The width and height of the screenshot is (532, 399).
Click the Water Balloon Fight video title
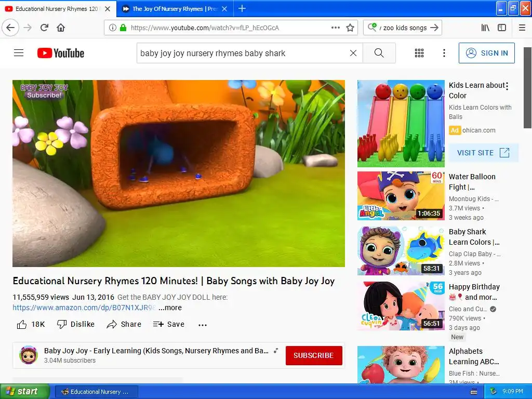[472, 182]
